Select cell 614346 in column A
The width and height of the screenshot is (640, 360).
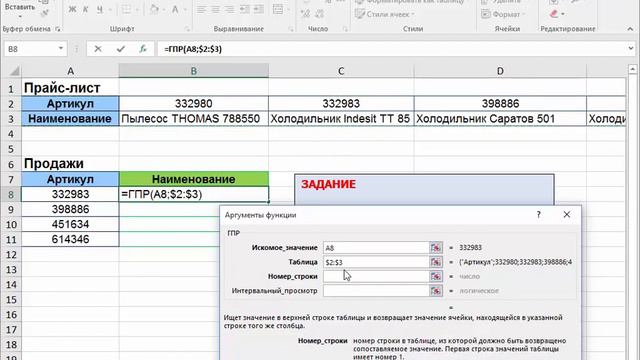click(70, 240)
